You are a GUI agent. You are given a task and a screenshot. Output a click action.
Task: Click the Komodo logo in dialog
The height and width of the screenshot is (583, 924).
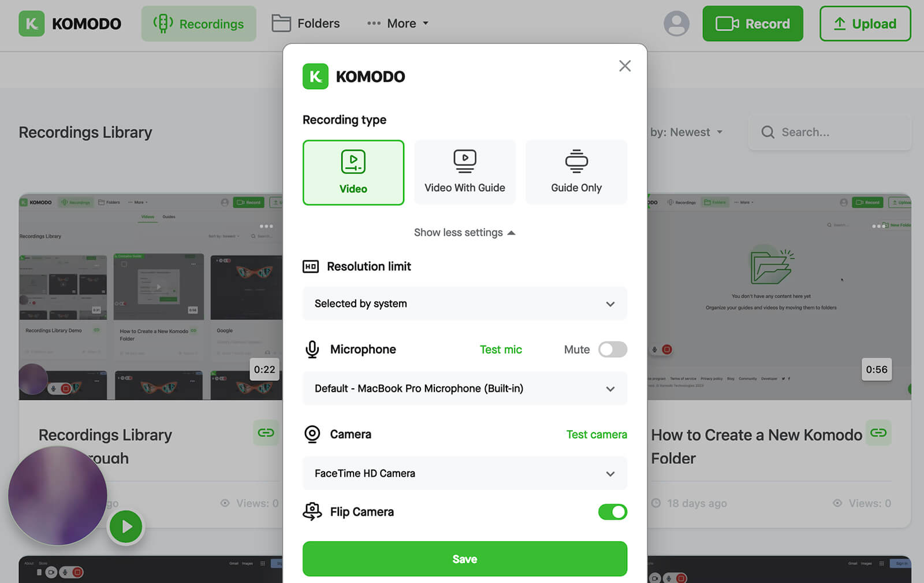tap(354, 76)
